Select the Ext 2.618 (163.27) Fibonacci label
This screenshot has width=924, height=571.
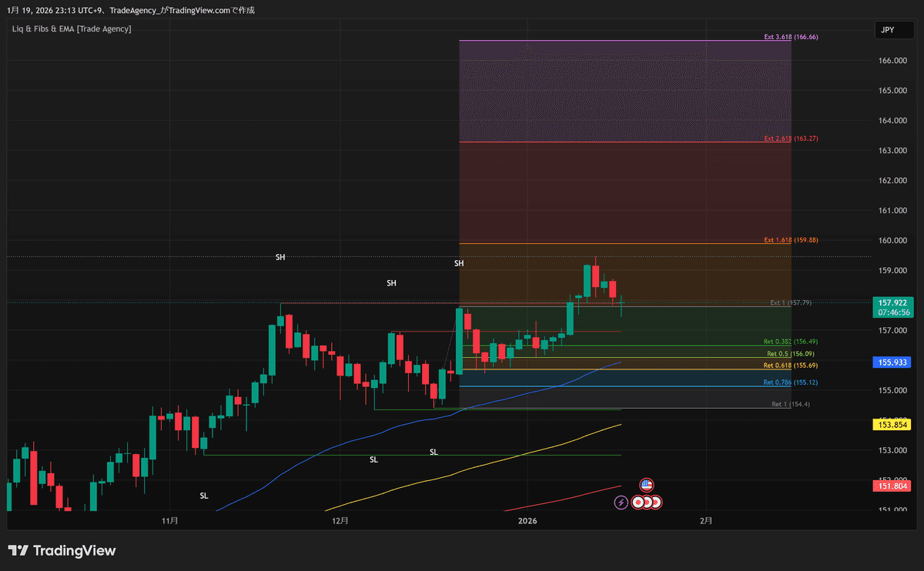pos(791,139)
